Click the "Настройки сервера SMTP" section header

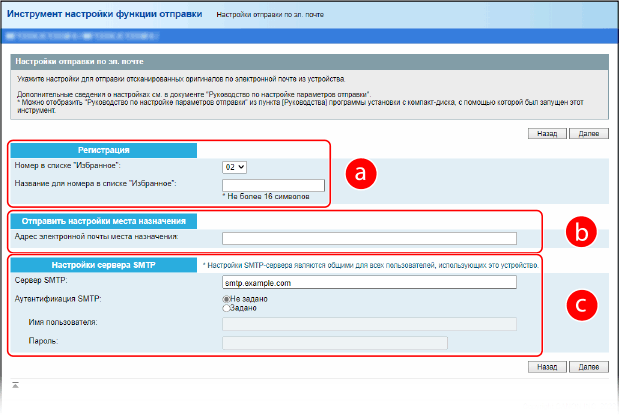click(x=103, y=265)
